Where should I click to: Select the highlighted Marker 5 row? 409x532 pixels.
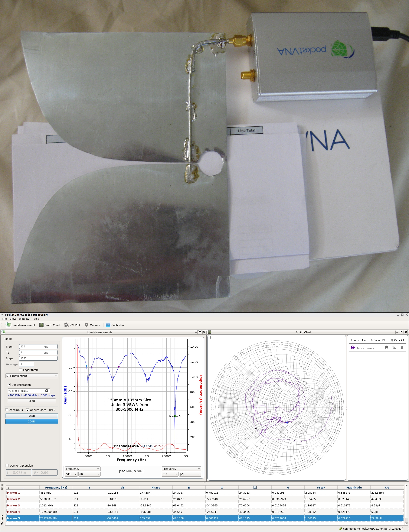[205, 518]
